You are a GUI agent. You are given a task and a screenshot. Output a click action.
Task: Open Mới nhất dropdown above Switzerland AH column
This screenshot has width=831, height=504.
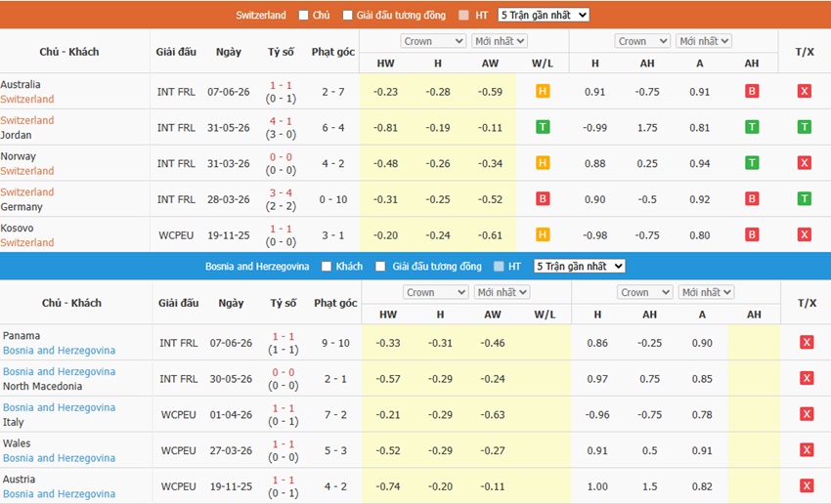704,41
